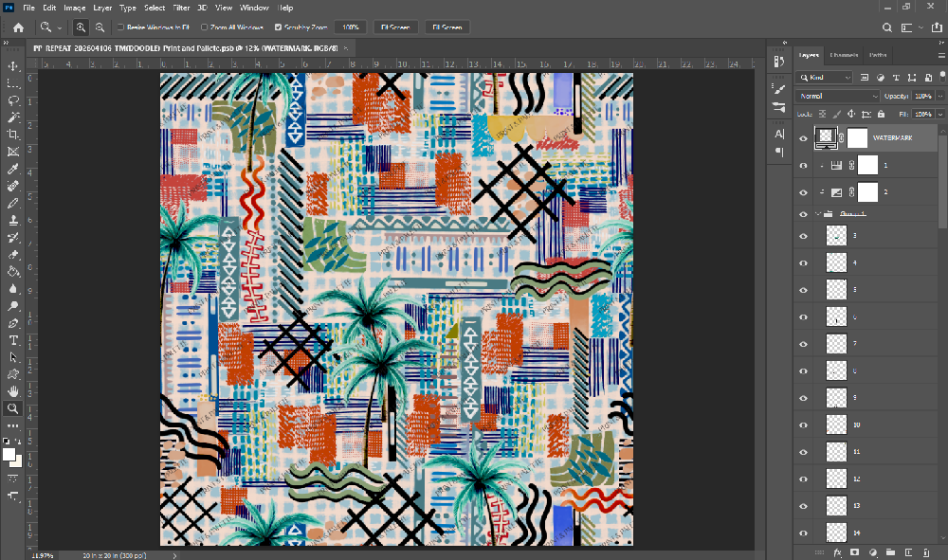Select the Eraser tool

pos(12,254)
